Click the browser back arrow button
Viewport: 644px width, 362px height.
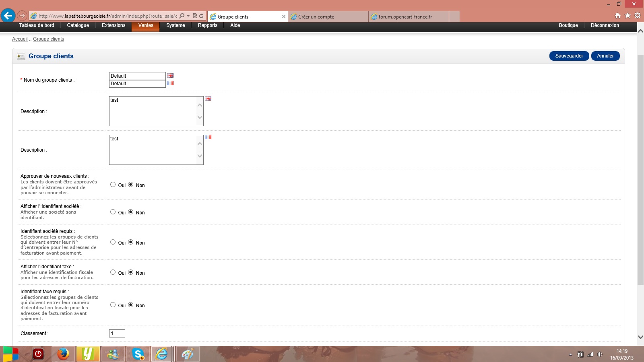pos(8,16)
